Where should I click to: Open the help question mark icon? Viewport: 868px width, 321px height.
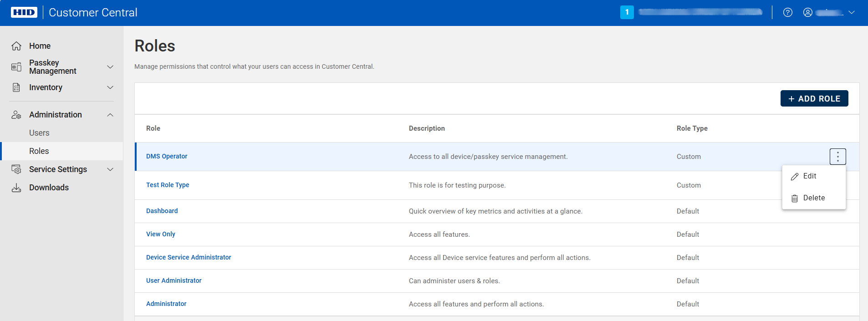coord(788,12)
